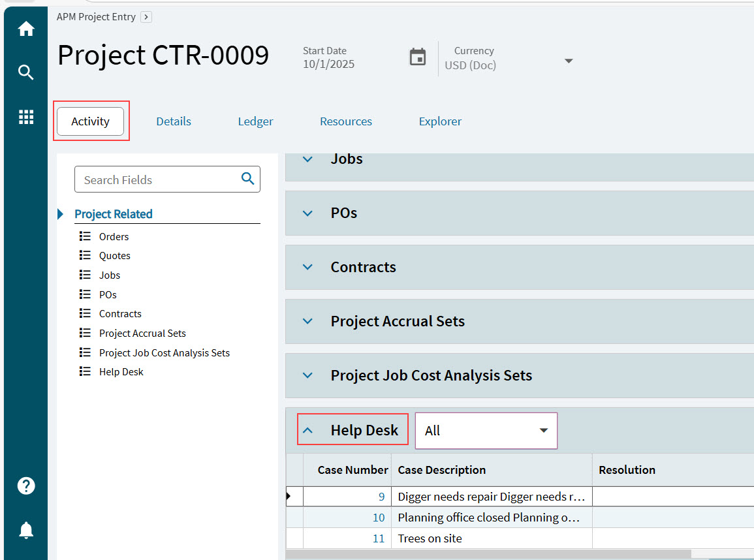This screenshot has height=560, width=754.
Task: Open the Help question mark icon
Action: tap(26, 486)
